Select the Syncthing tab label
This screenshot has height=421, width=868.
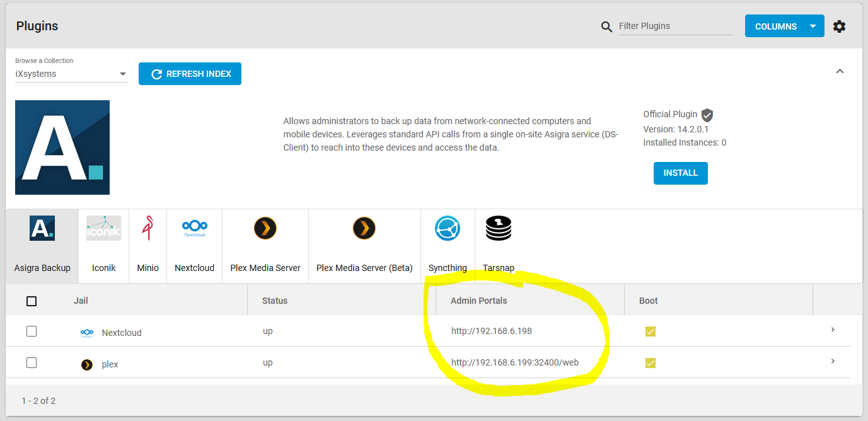click(448, 268)
